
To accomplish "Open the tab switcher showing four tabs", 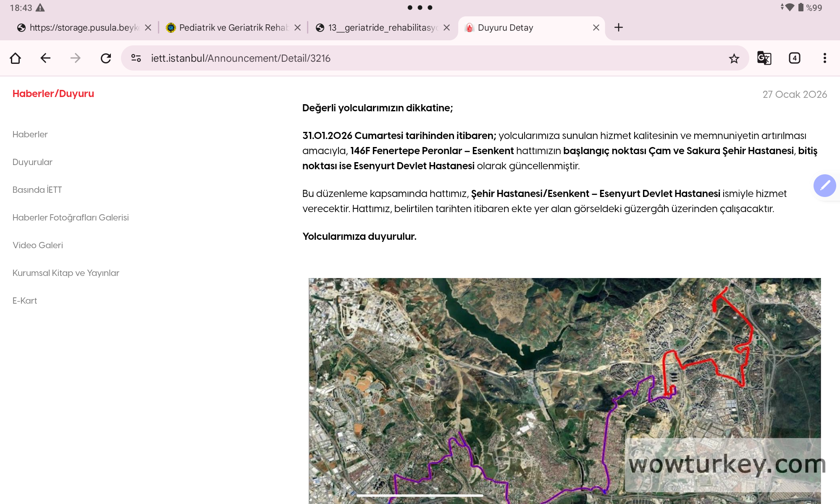I will pyautogui.click(x=794, y=58).
